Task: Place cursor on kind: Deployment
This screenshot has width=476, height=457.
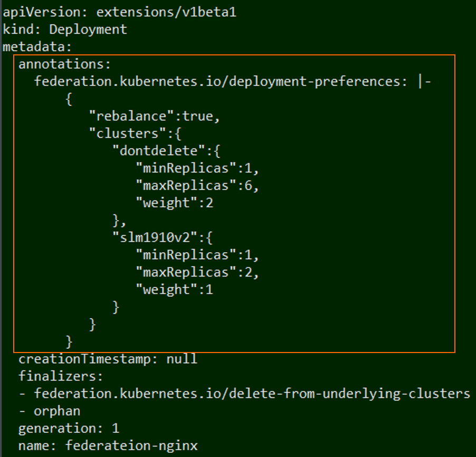Action: 65,30
